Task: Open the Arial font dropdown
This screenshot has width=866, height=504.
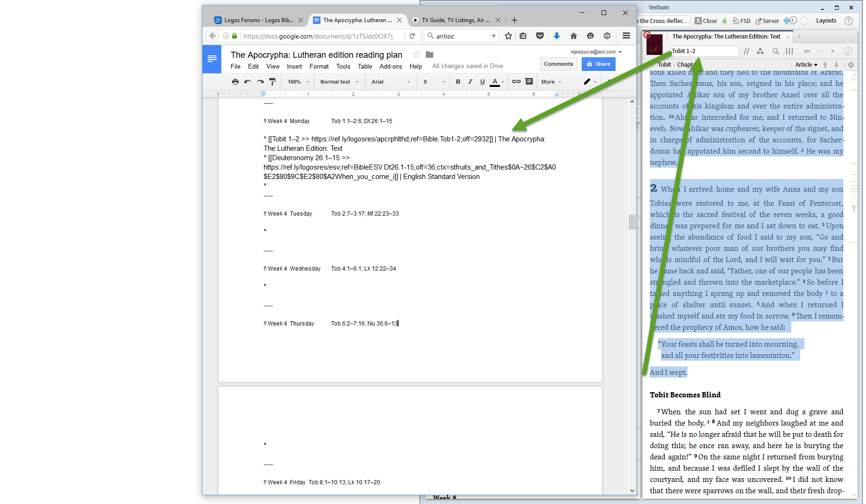Action: [x=390, y=82]
